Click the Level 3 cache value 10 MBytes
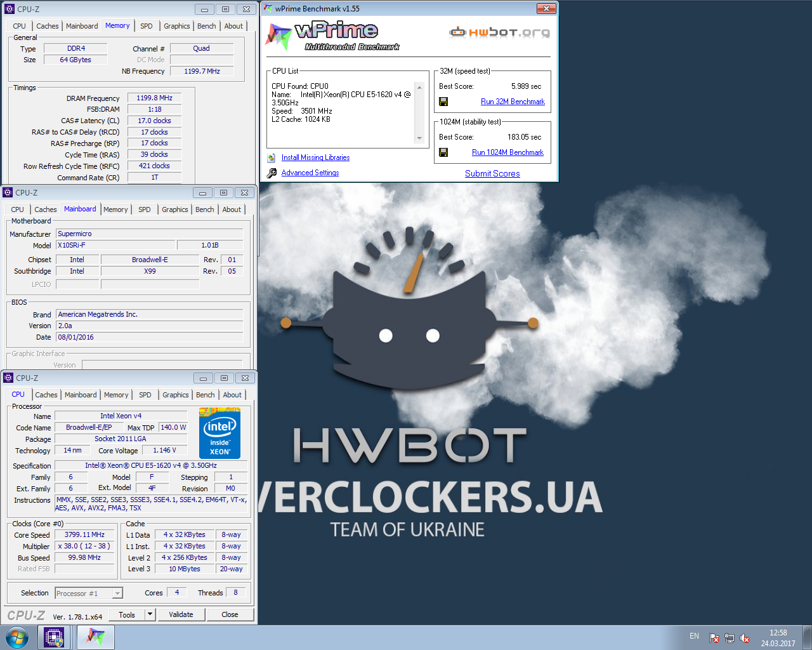812x650 pixels. (185, 569)
